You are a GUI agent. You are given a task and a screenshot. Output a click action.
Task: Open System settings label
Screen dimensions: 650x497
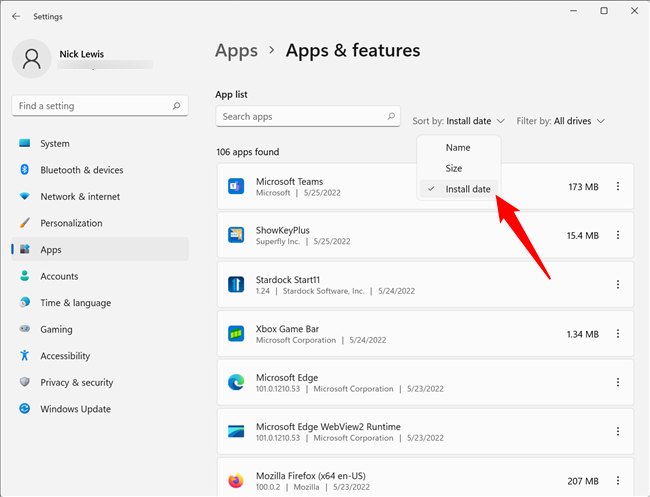(x=55, y=143)
